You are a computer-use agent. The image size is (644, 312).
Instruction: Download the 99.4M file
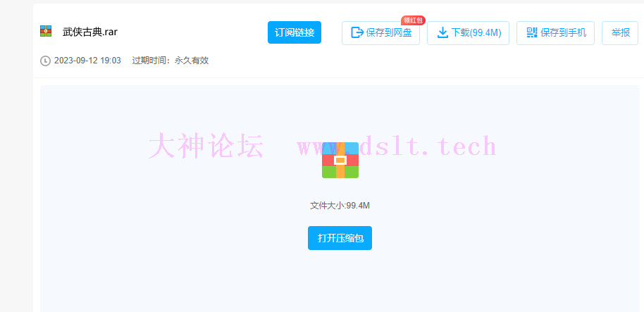click(x=469, y=33)
